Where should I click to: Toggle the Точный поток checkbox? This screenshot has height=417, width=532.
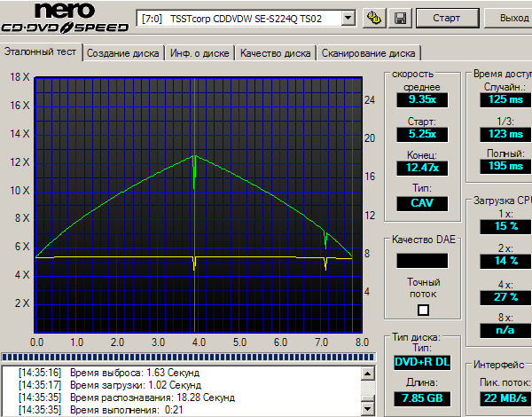click(x=423, y=310)
